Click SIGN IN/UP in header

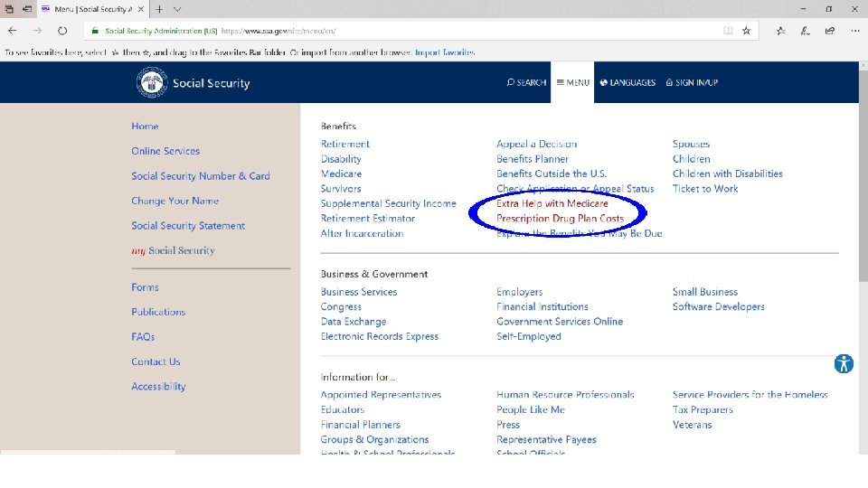coord(692,82)
